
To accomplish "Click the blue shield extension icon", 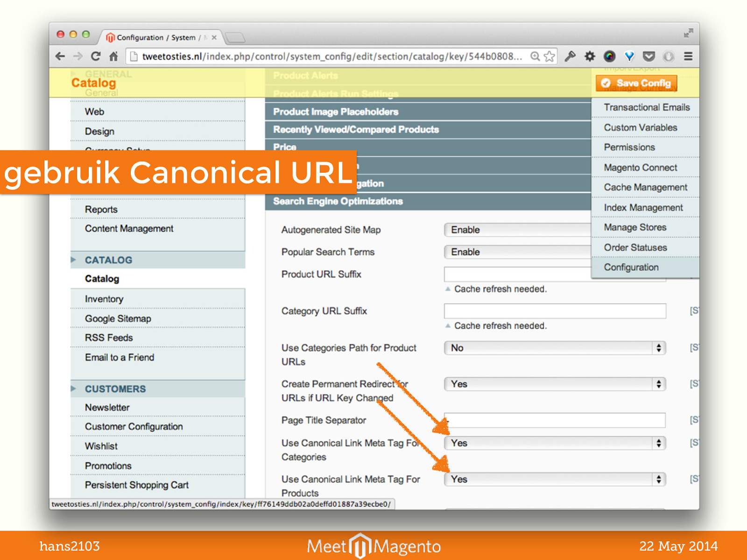I will point(629,56).
